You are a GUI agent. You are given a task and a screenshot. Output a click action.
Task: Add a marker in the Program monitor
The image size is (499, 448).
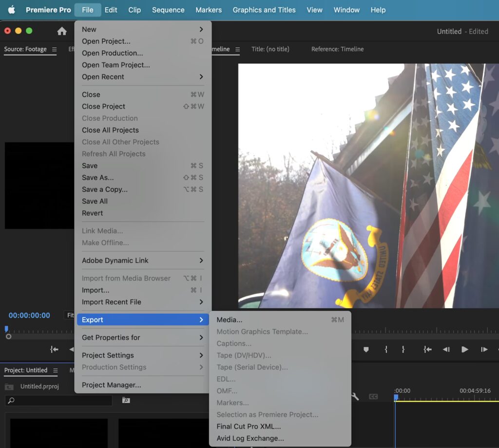[366, 349]
